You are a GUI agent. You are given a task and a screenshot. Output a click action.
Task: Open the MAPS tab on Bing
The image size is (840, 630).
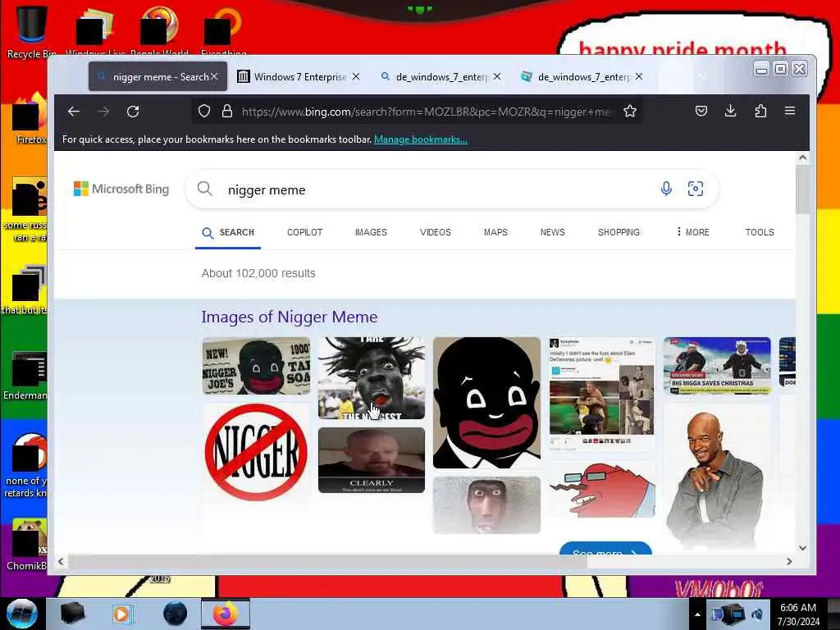(495, 232)
